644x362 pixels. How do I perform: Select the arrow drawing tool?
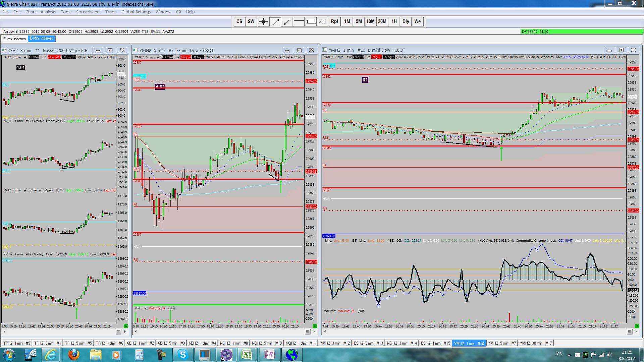pos(276,22)
